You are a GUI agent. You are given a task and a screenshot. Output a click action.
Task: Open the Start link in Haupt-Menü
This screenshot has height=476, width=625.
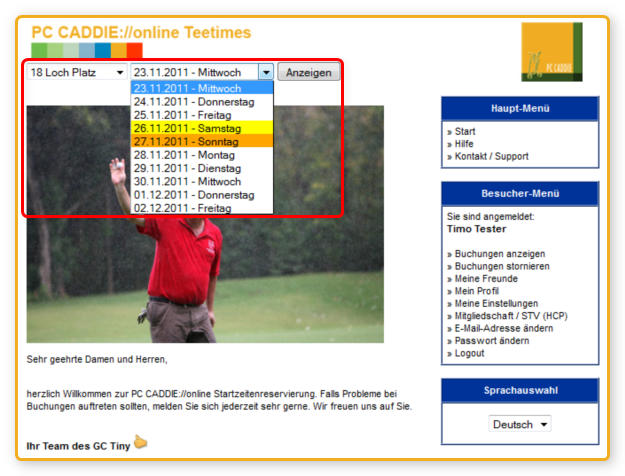click(465, 132)
